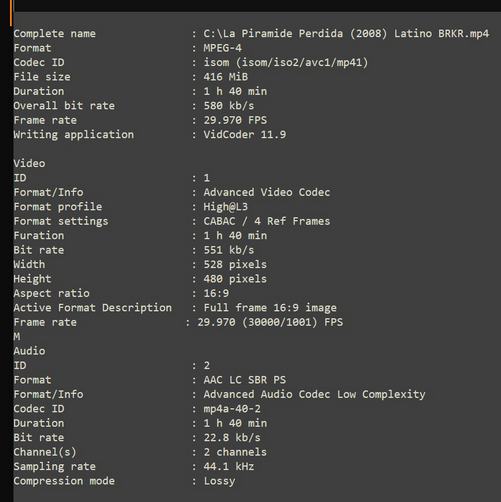Click the mp4a-40-2 codec ID value

coord(232,409)
